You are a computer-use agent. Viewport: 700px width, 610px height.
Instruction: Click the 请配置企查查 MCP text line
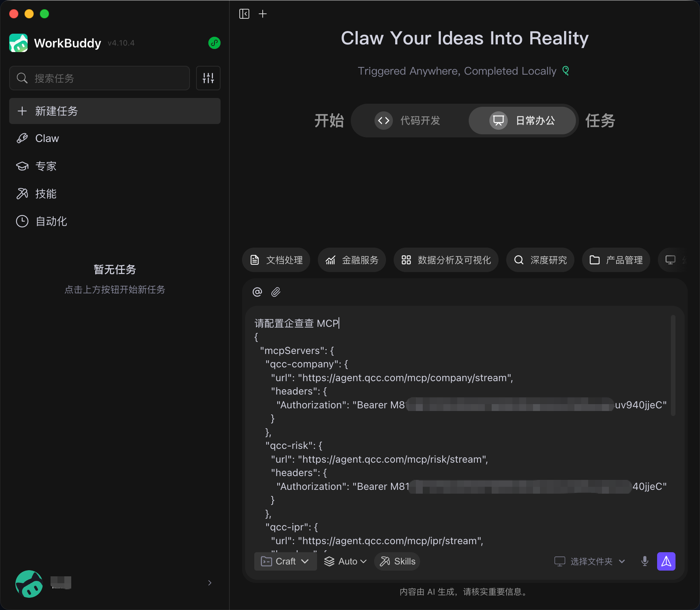(x=297, y=323)
